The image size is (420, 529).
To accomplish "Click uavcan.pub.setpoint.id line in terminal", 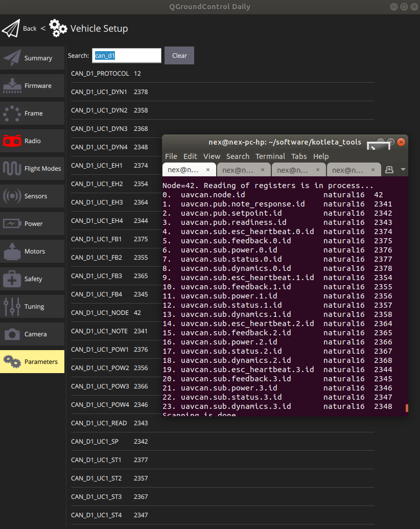I will (277, 213).
